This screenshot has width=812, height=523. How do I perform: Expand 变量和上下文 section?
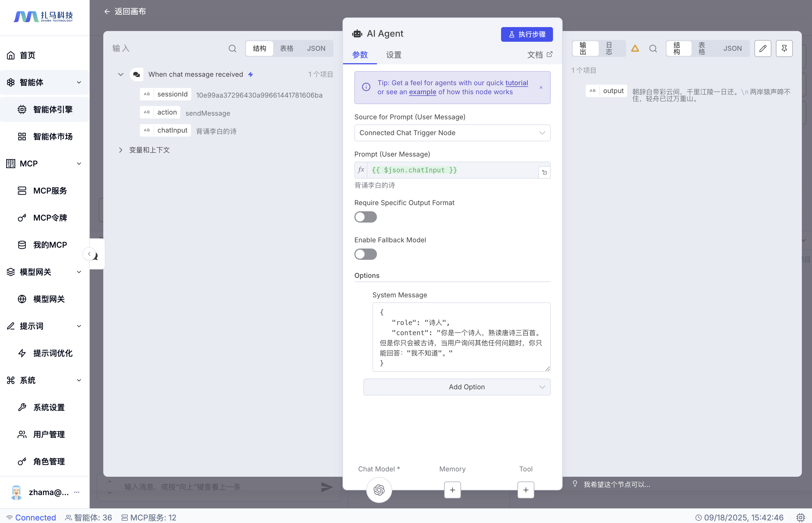pyautogui.click(x=120, y=150)
